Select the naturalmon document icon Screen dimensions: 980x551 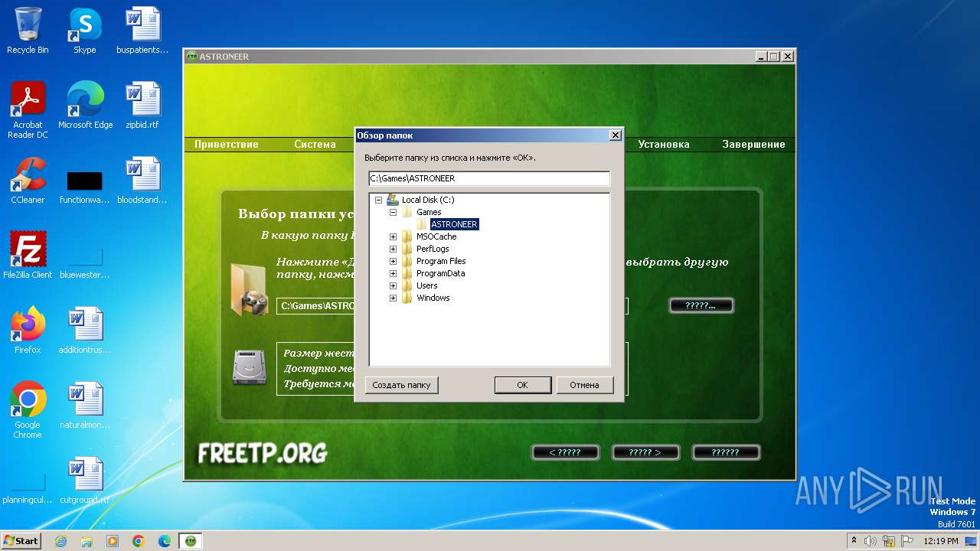pos(84,406)
